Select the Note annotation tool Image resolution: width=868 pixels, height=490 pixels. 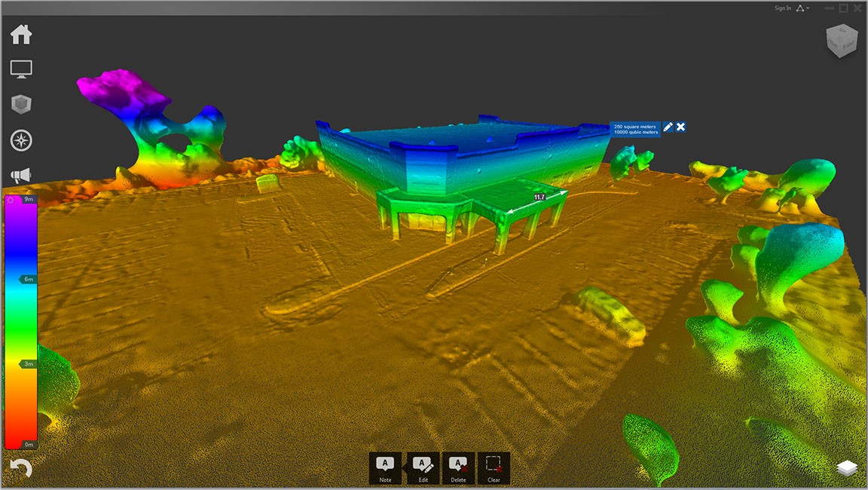click(x=385, y=468)
